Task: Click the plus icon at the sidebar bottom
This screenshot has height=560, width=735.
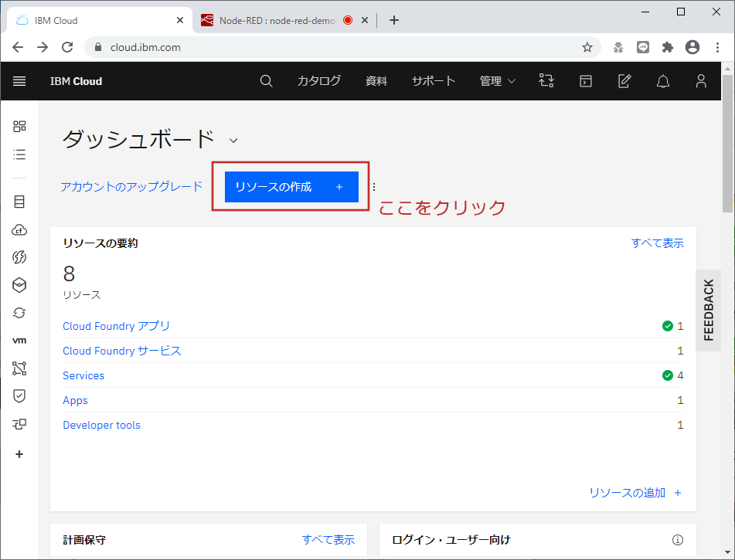Action: click(19, 454)
